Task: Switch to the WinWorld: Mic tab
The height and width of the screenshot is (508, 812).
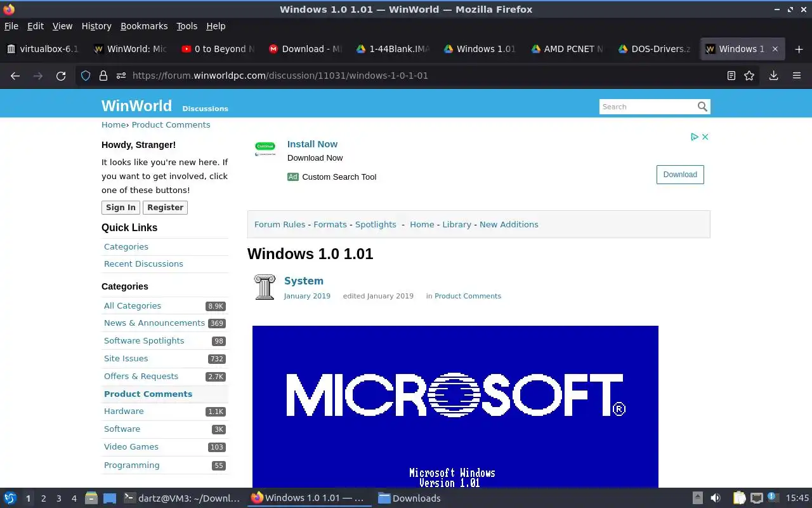Action: (x=131, y=49)
